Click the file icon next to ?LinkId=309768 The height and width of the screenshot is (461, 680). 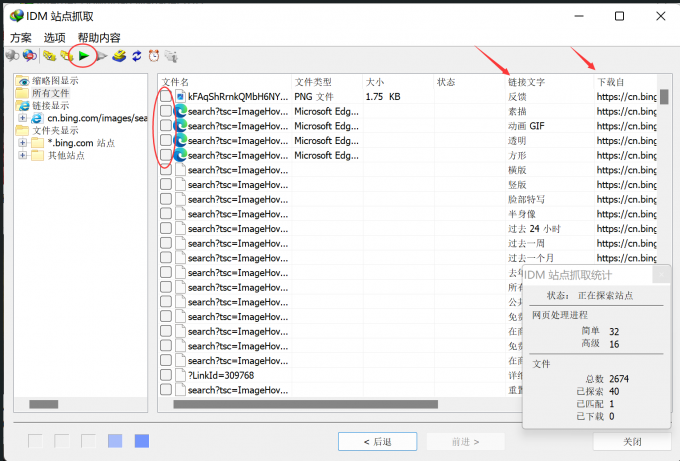tap(180, 375)
